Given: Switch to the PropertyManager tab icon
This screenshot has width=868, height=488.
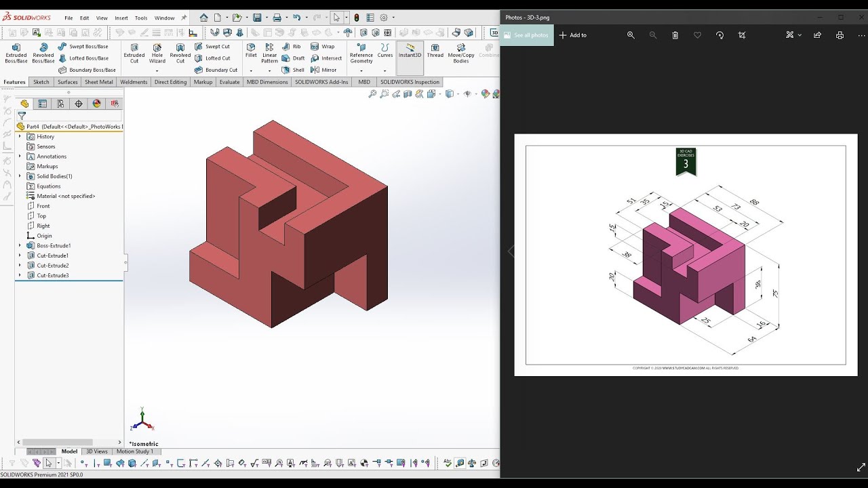Looking at the screenshot, I should click(43, 104).
